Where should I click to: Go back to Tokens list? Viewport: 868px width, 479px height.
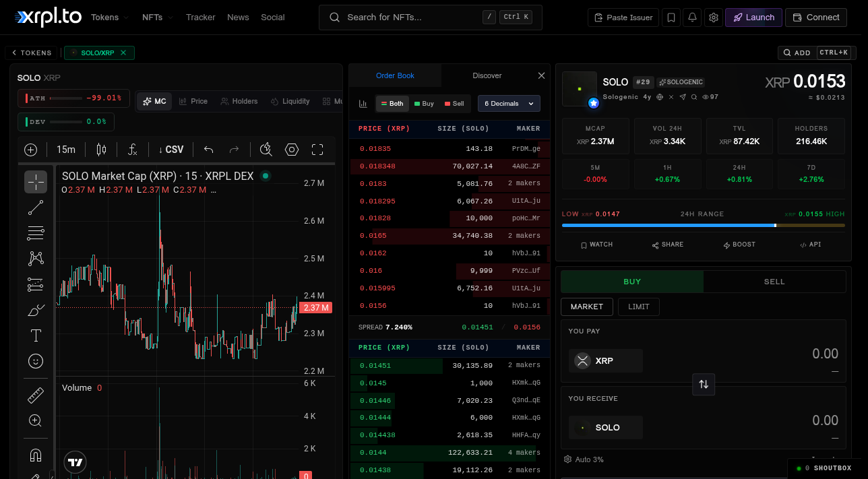32,53
